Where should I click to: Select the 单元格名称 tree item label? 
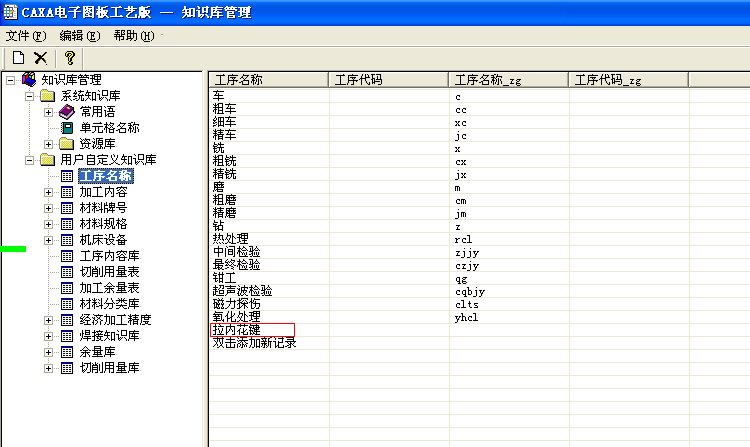[110, 128]
